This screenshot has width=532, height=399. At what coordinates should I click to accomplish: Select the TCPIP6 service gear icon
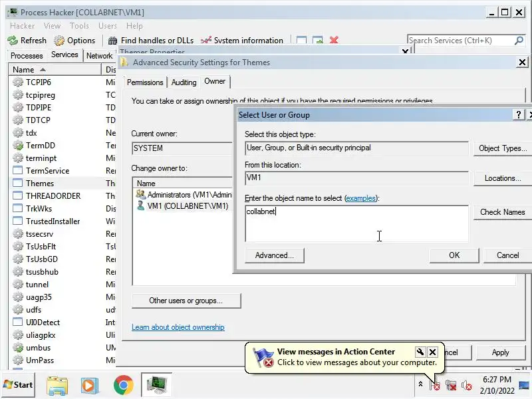tap(18, 82)
